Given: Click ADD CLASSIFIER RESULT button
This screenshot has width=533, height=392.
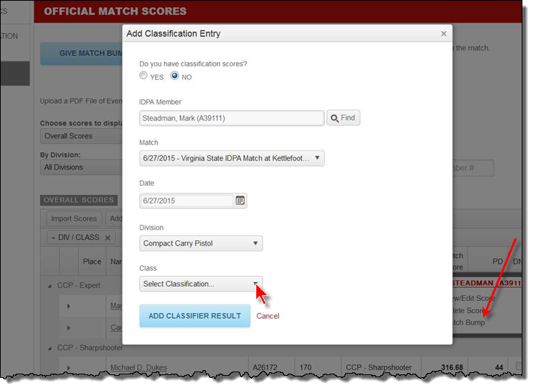Looking at the screenshot, I should tap(195, 316).
